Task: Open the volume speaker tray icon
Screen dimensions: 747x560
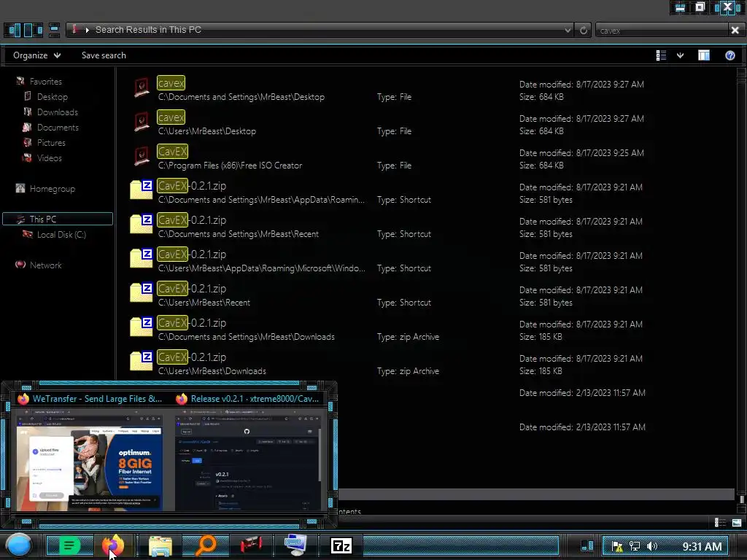Action: (652, 546)
